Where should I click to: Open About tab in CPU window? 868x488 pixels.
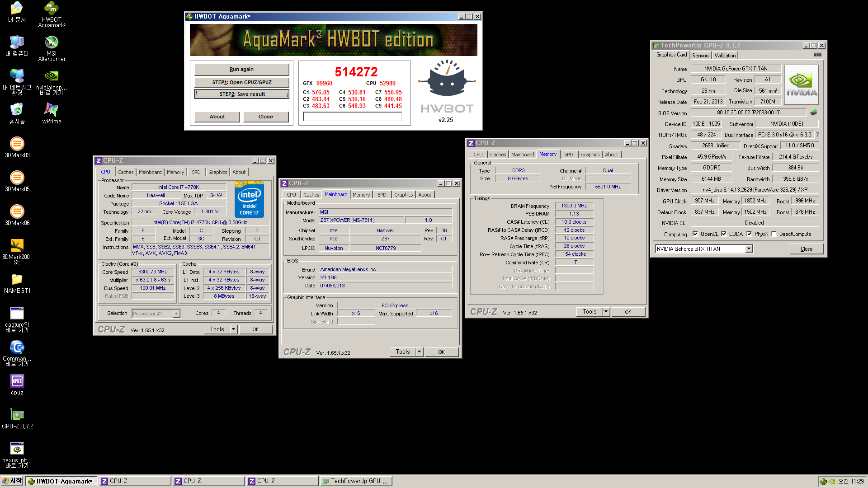[x=239, y=172]
